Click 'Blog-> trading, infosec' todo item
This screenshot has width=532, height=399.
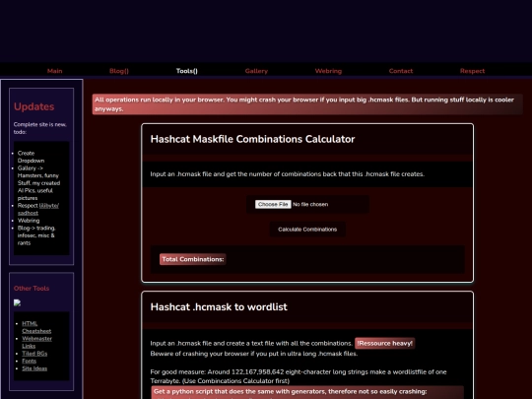(x=36, y=235)
